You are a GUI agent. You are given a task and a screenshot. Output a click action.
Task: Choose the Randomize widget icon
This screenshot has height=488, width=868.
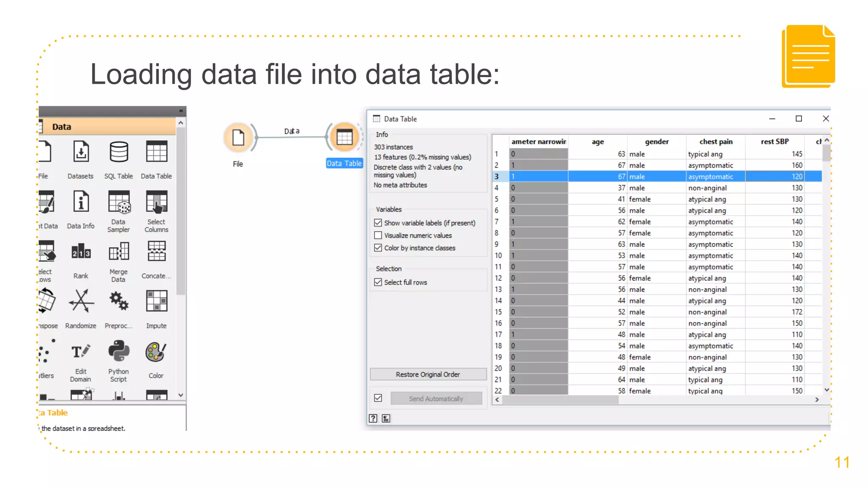[x=81, y=302]
